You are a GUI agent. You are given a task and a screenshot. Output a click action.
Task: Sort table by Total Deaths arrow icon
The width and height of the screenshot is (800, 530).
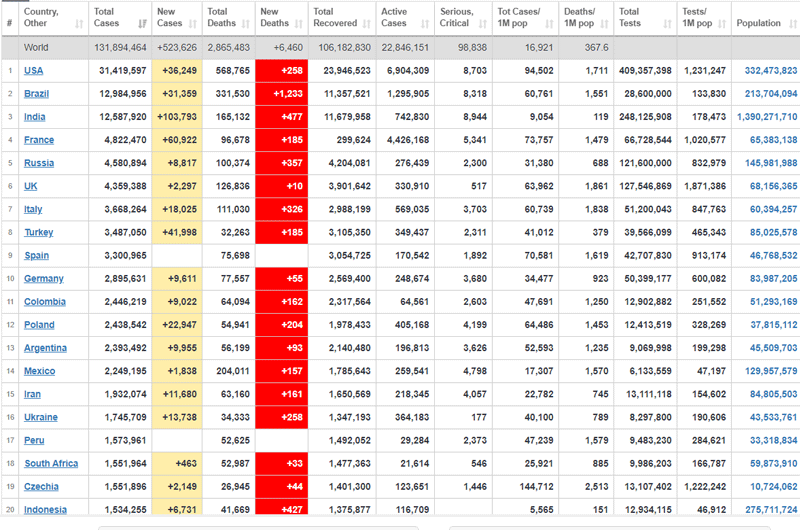pos(245,23)
